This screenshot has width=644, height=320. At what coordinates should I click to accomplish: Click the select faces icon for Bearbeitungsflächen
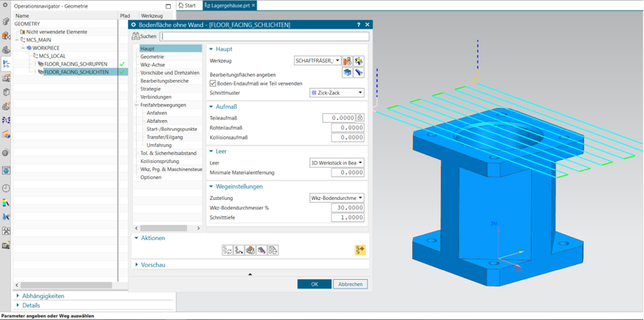click(347, 72)
